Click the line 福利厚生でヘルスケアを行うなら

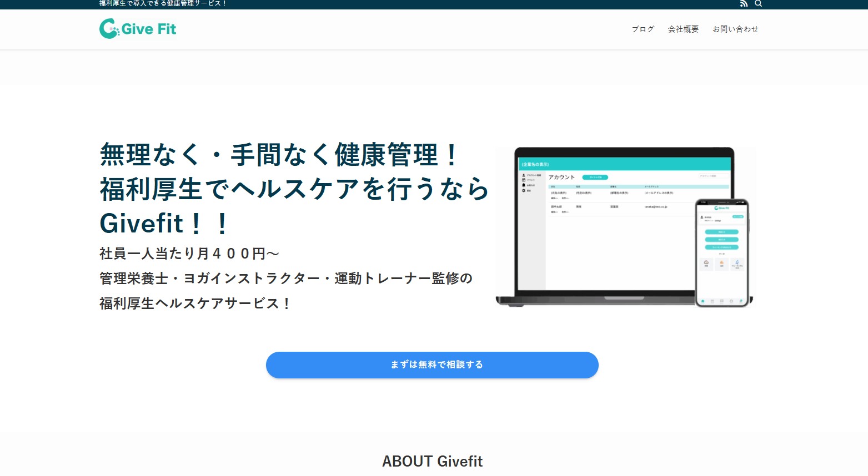click(294, 189)
